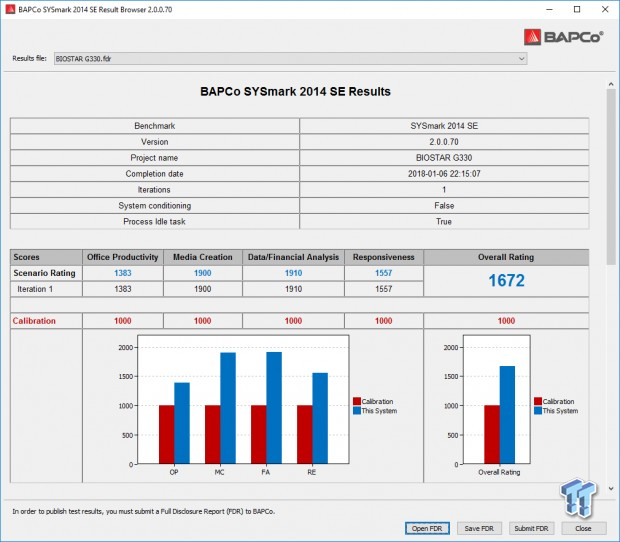Click the BAPCo SYSmark 2014 SE Results heading
Screen dimensions: 620x542
(x=295, y=92)
